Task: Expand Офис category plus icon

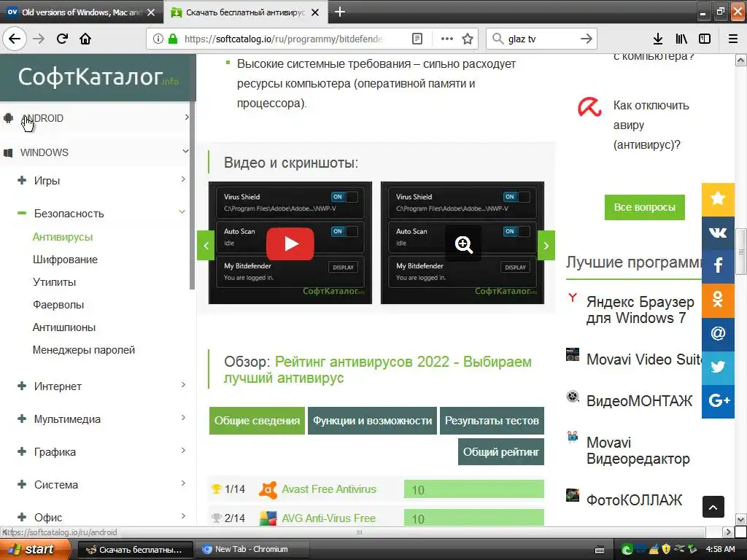Action: 21,517
